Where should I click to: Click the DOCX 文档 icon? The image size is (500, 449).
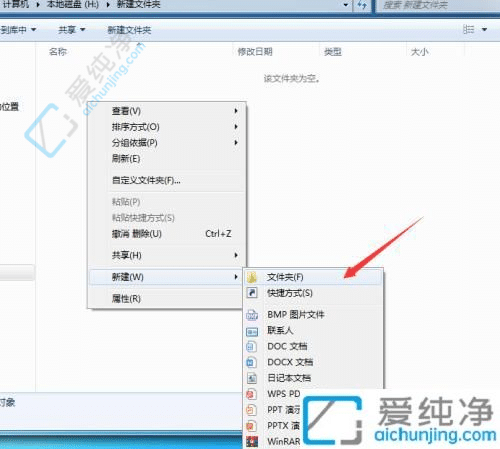pyautogui.click(x=252, y=362)
